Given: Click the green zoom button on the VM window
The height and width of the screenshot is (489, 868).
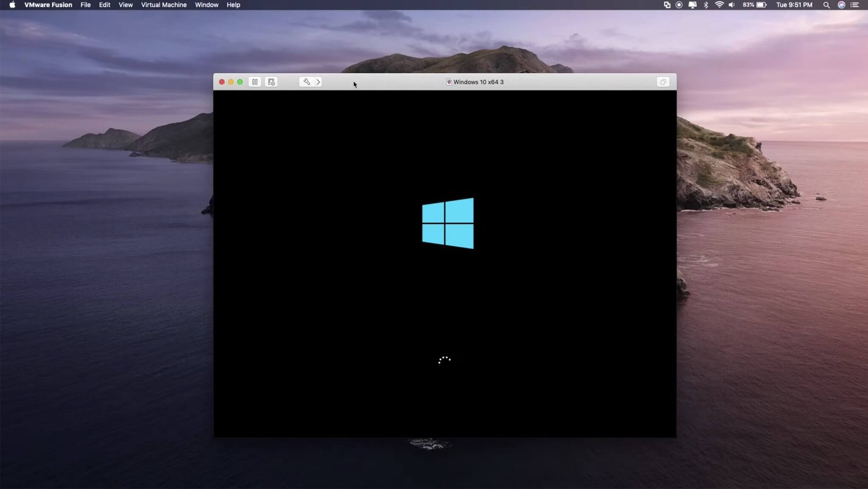Looking at the screenshot, I should (x=240, y=81).
